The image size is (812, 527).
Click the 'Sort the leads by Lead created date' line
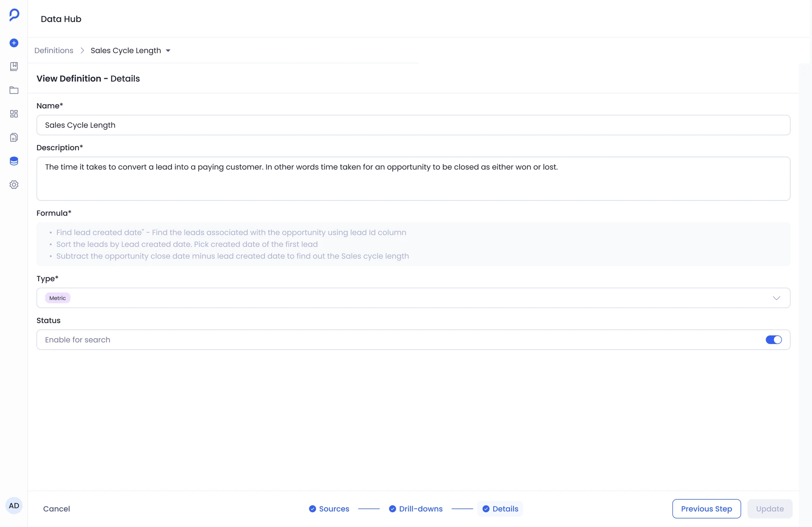pyautogui.click(x=187, y=244)
